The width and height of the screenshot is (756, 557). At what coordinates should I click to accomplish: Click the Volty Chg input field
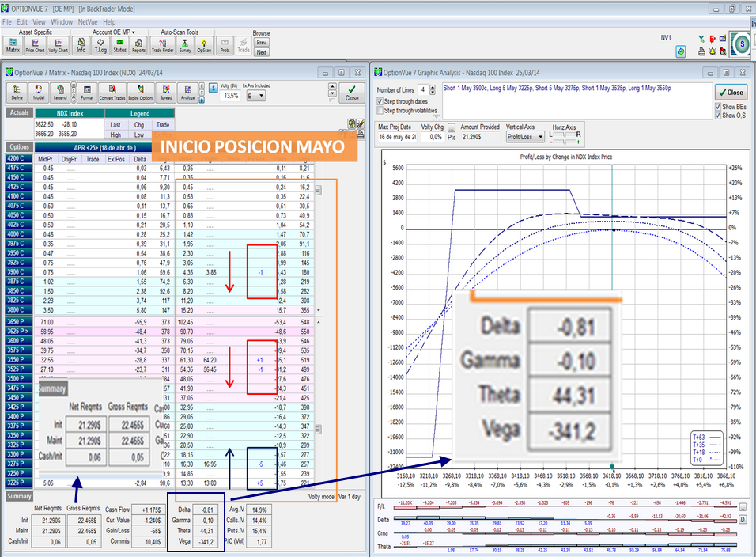point(433,137)
